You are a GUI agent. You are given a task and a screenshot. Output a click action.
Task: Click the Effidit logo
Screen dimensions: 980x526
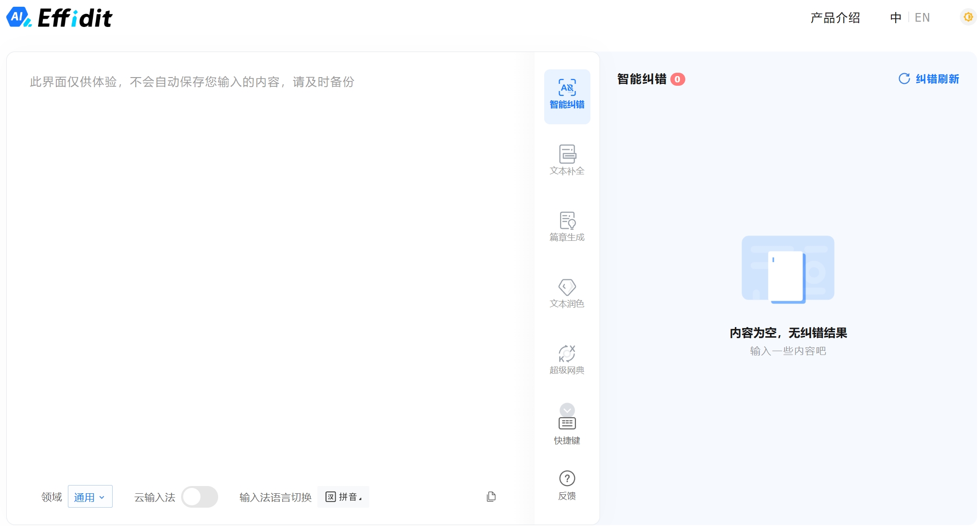click(59, 18)
